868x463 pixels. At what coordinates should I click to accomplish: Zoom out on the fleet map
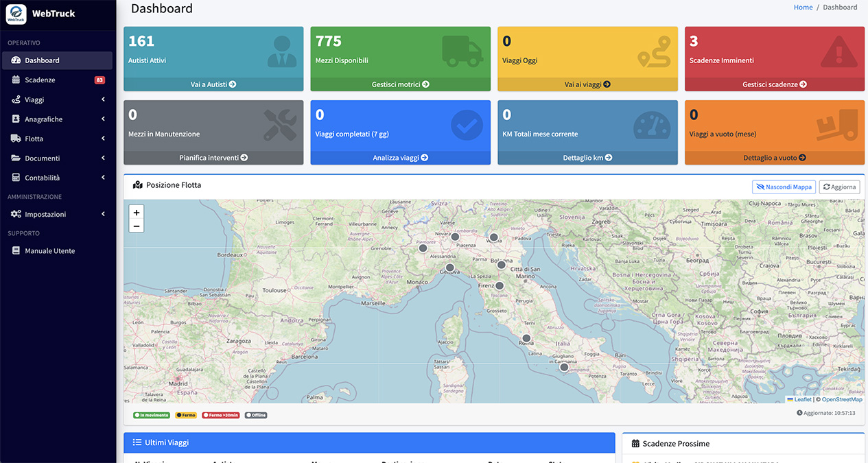point(137,226)
